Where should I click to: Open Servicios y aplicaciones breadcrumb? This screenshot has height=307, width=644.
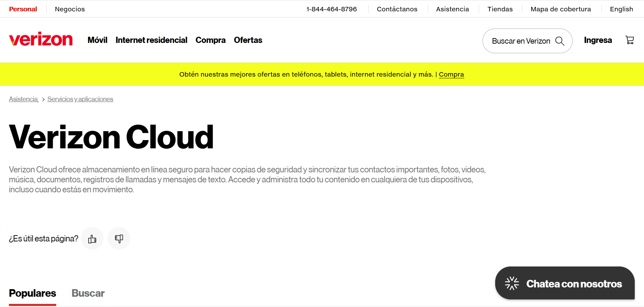(80, 99)
